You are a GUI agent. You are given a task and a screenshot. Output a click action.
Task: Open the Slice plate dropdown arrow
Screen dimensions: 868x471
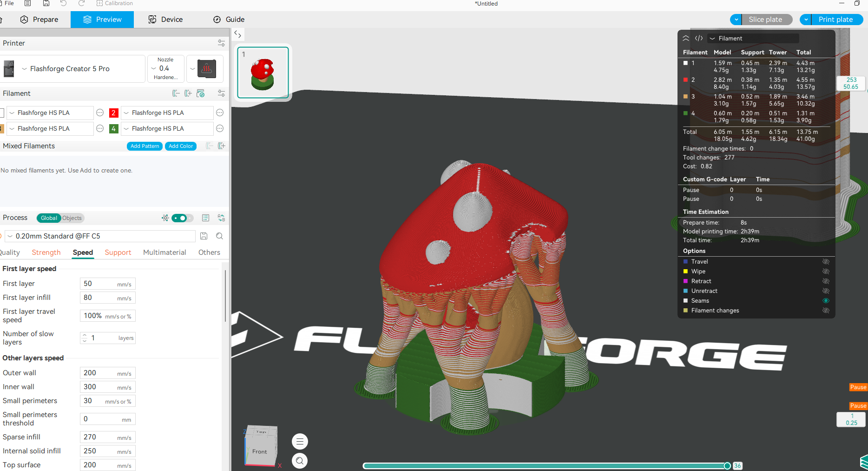[736, 20]
